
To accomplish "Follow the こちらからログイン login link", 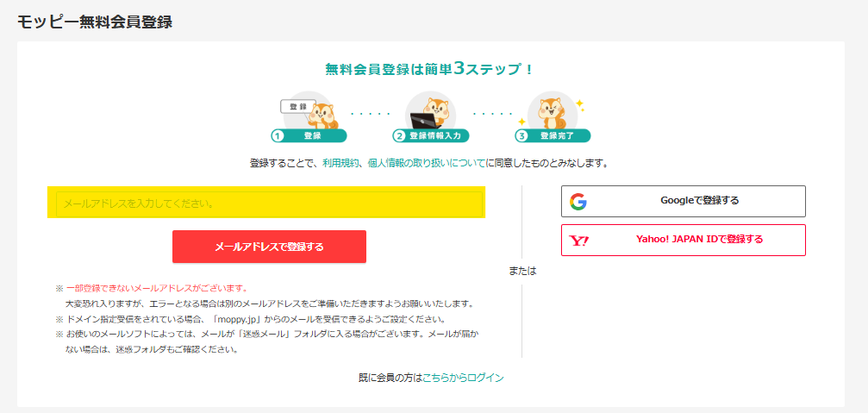I will click(463, 378).
